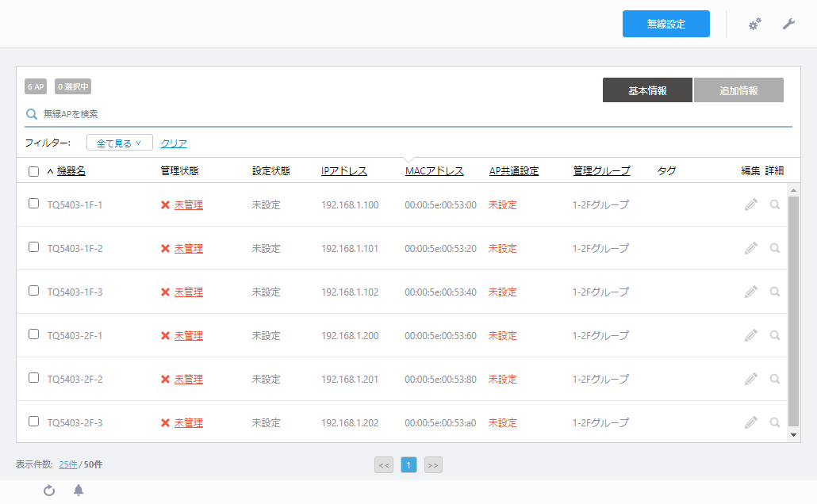Click the refresh icon at bottom

49,491
